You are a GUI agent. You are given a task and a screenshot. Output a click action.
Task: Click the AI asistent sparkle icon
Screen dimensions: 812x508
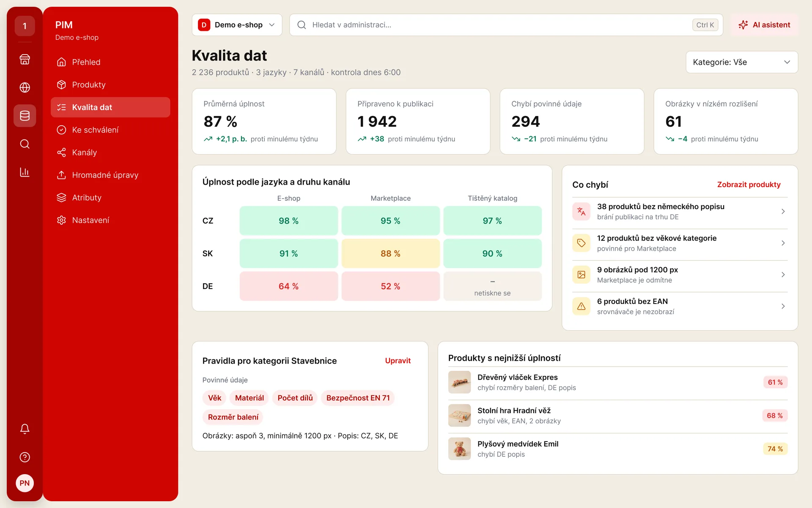pos(743,25)
